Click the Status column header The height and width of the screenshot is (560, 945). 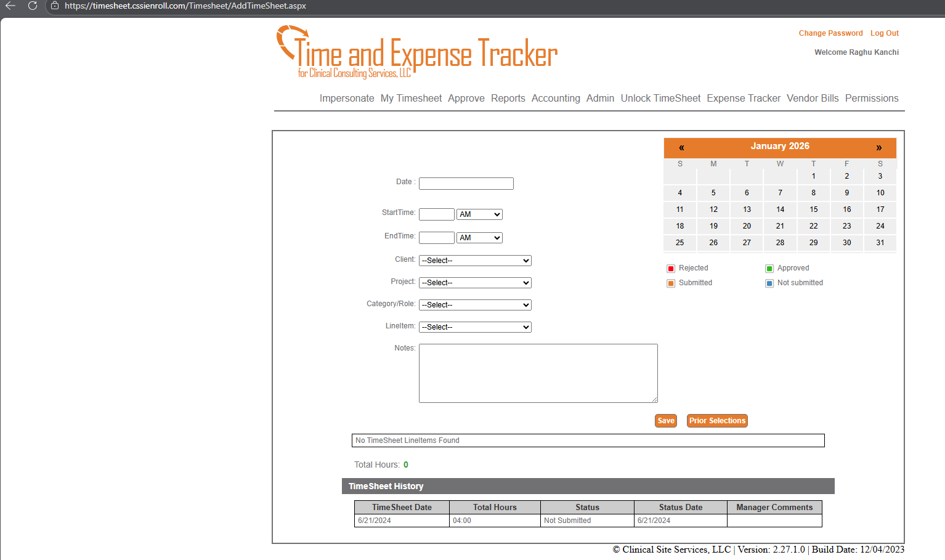tap(587, 508)
